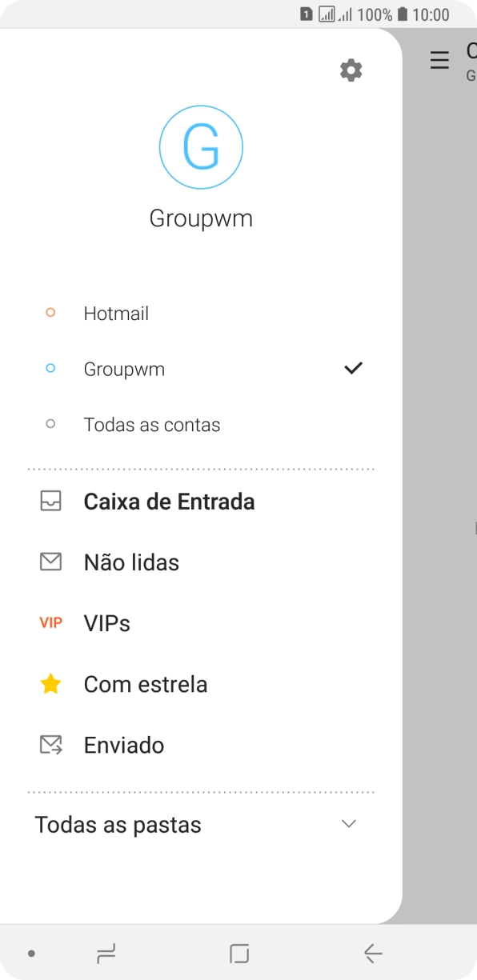
Task: Select the Não lidas envelope icon
Action: [x=50, y=562]
